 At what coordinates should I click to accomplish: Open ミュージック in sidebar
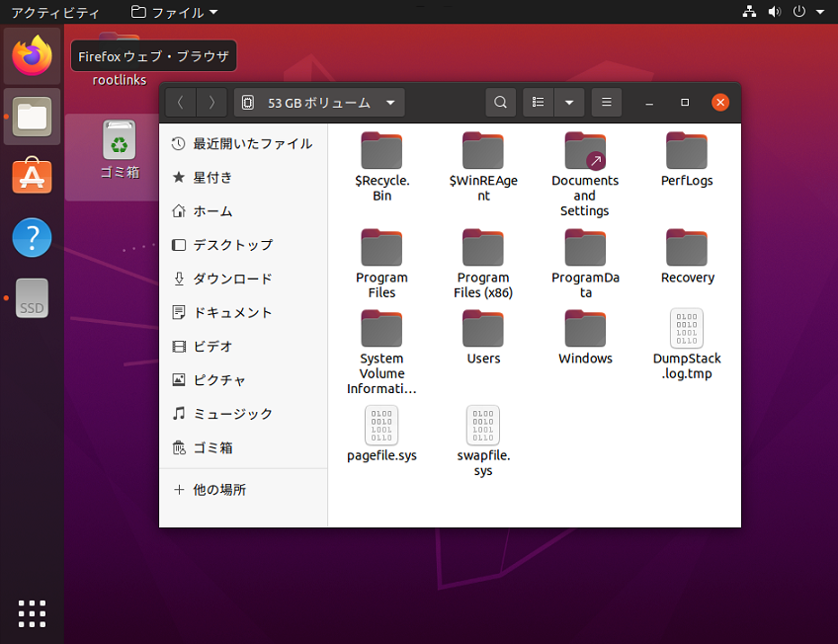coord(243,414)
